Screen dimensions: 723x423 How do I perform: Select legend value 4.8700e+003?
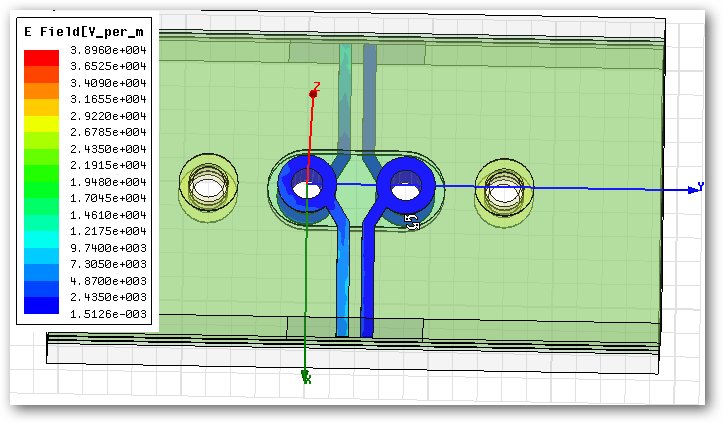[108, 281]
